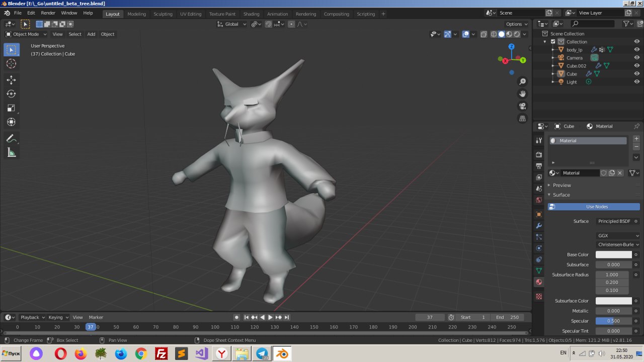
Task: Click the zoom magnifier viewport gizmo
Action: click(x=522, y=81)
